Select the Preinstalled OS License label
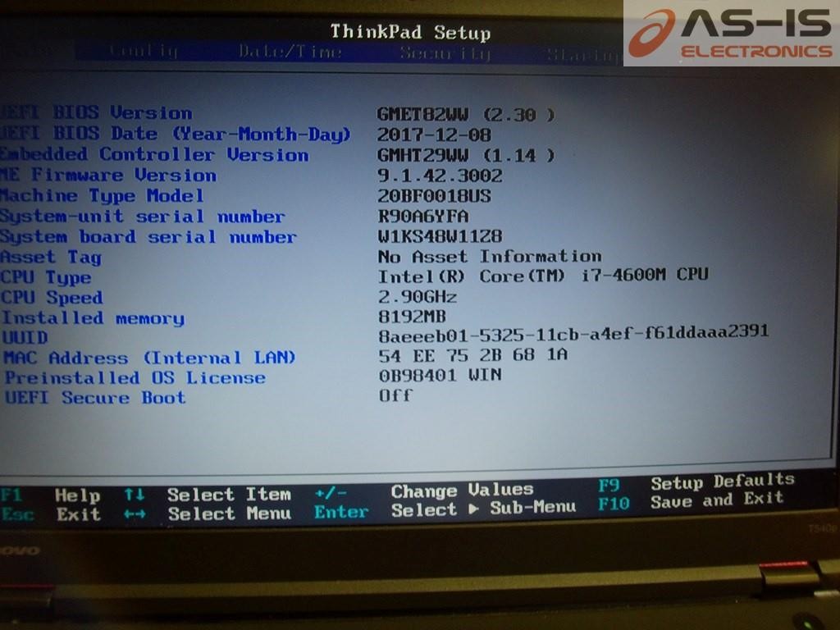 135,377
